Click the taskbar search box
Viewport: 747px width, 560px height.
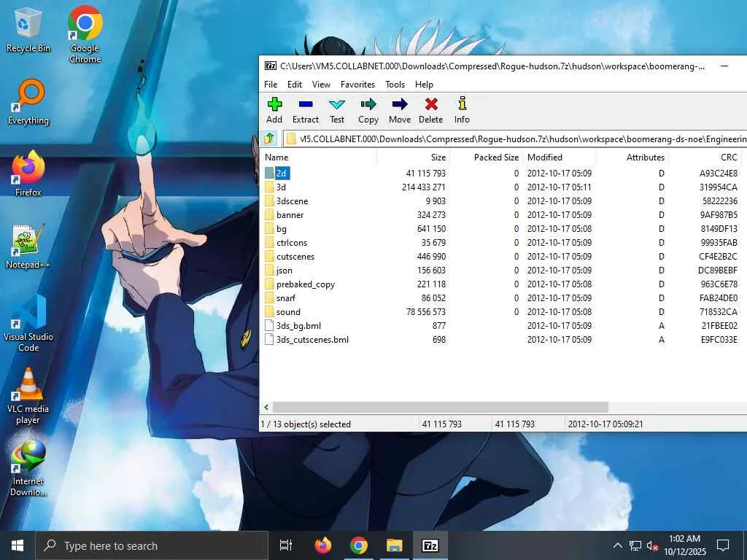click(x=152, y=545)
